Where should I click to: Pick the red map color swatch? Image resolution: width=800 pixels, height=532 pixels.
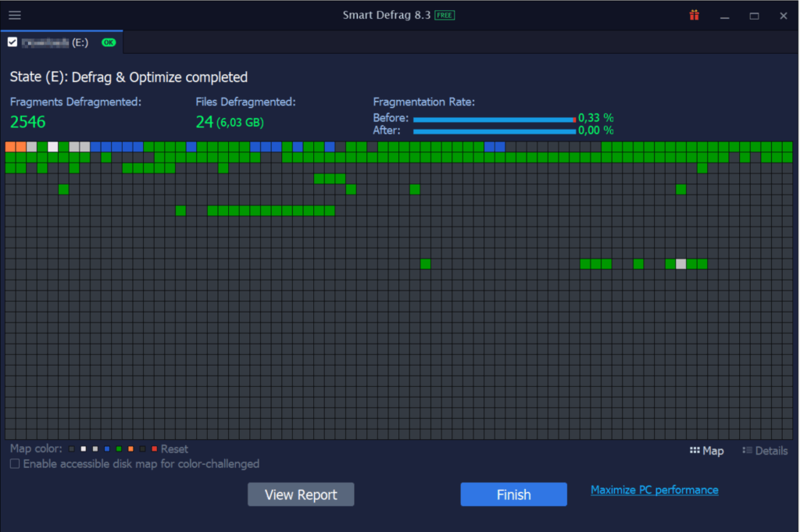154,449
